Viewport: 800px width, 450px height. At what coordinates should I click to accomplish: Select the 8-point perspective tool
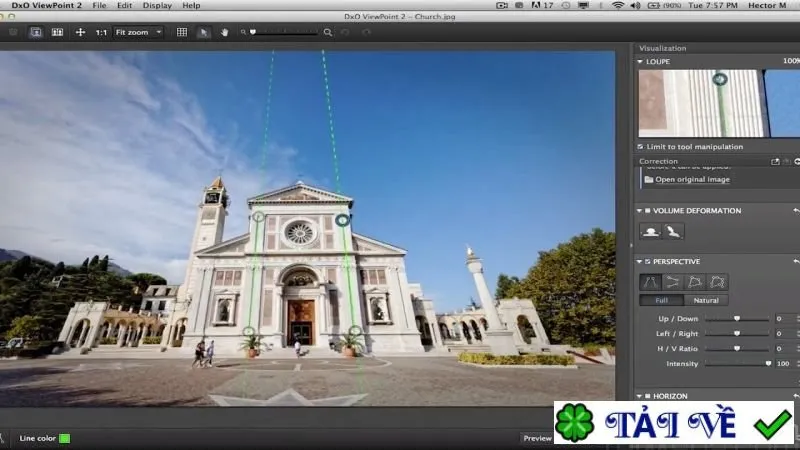(x=717, y=282)
